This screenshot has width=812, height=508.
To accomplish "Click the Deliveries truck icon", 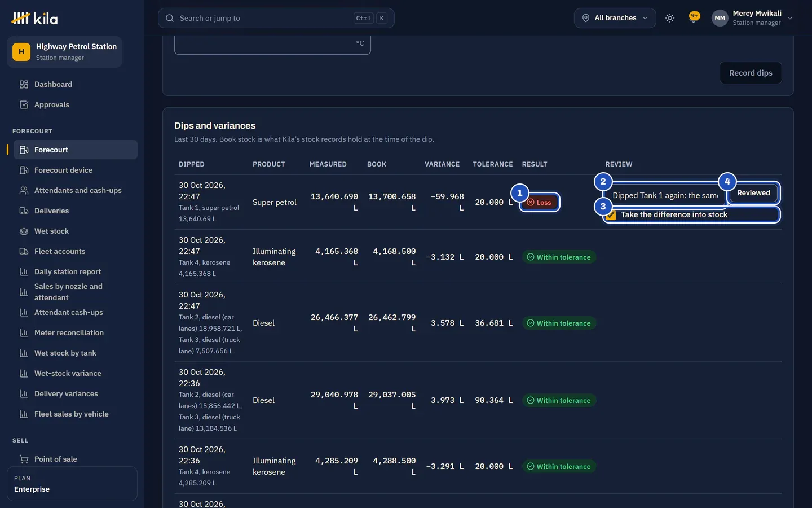I will (24, 211).
